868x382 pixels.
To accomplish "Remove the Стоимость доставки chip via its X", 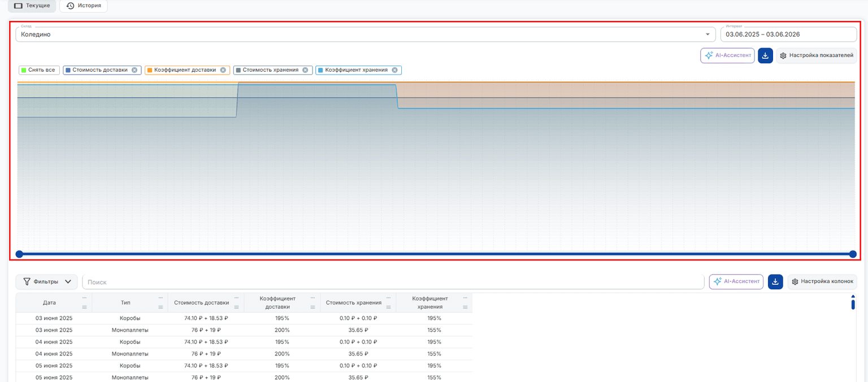I will tap(134, 70).
